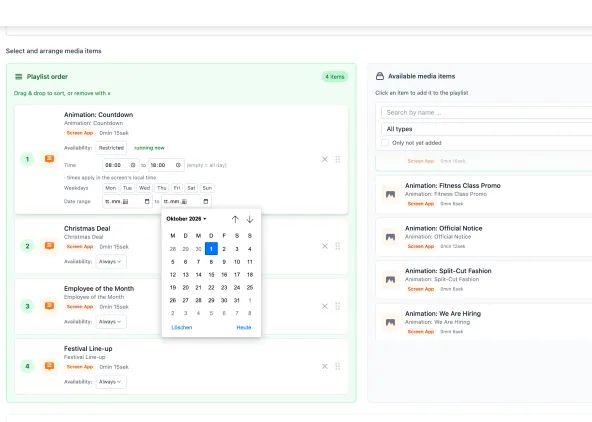Image resolution: width=592 pixels, height=422 pixels.
Task: Remove Christmas Deal from the playlist
Action: 325,246
